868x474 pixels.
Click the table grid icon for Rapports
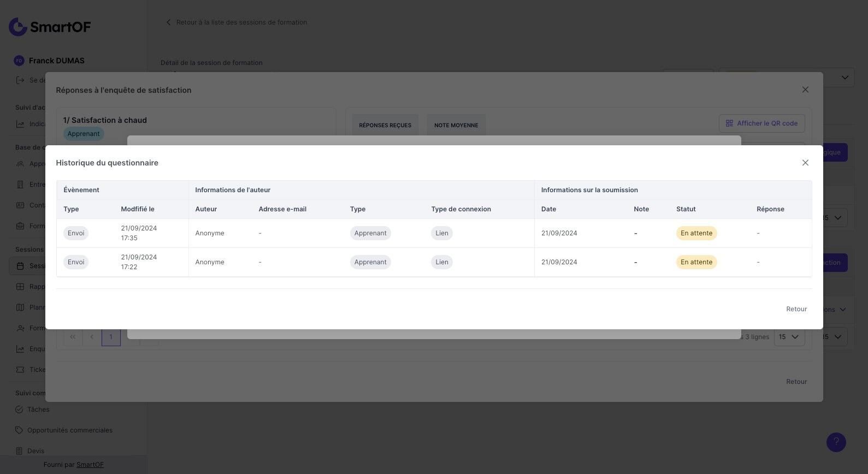tap(20, 287)
